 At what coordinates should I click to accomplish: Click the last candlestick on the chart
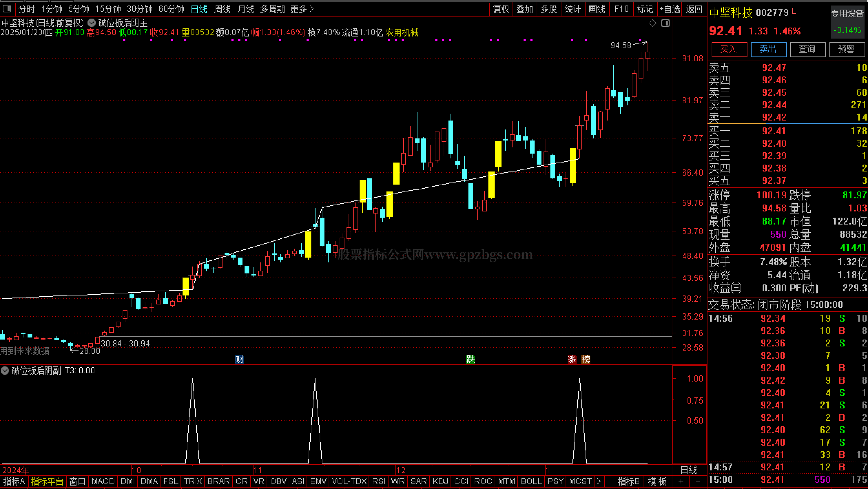[648, 55]
